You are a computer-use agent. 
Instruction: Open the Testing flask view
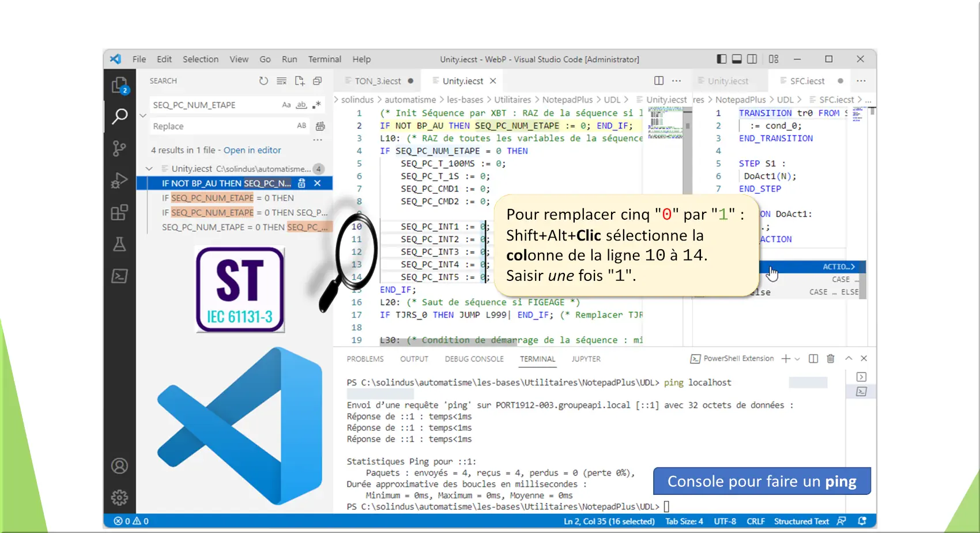119,245
